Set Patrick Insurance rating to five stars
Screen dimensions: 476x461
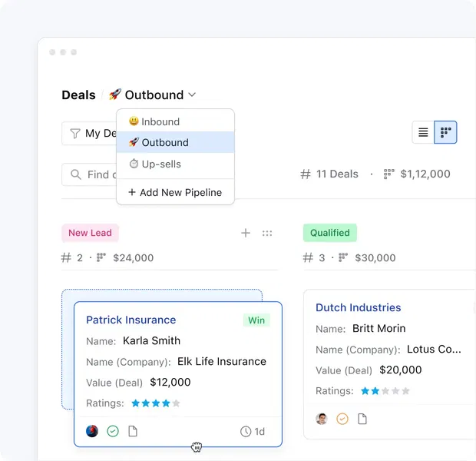(176, 403)
